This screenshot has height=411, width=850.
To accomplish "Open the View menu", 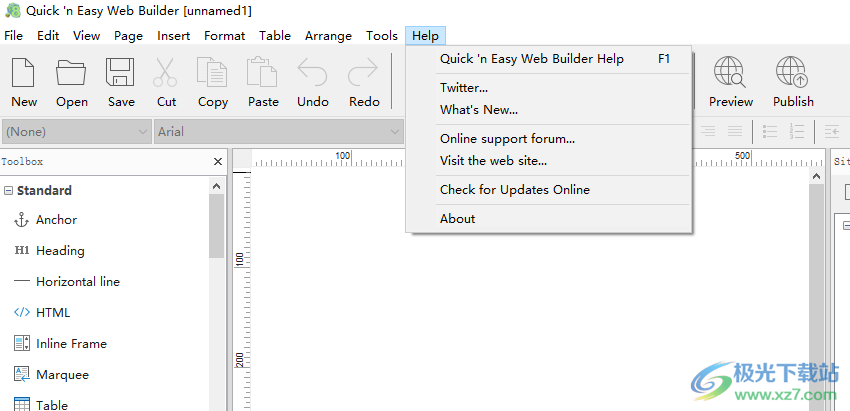I will click(87, 36).
